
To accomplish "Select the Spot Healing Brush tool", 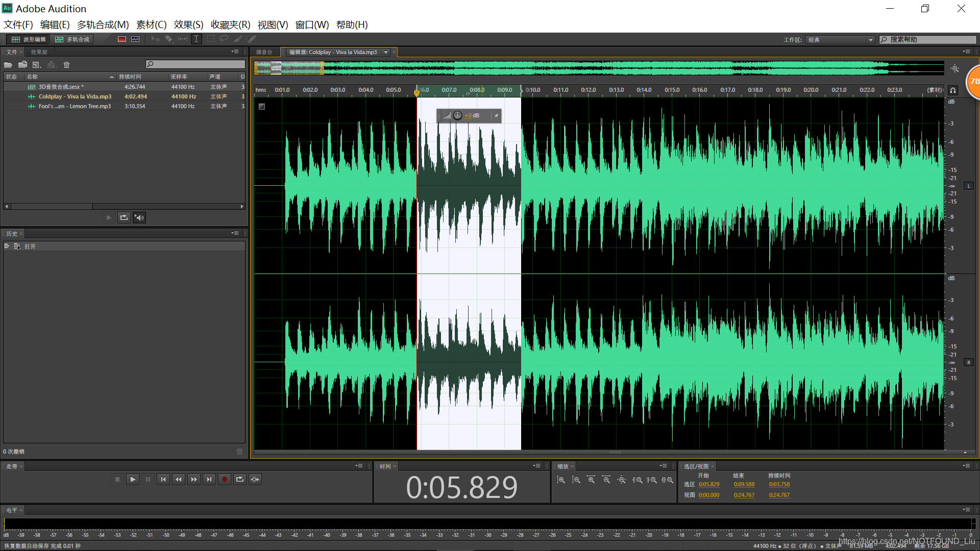I will coord(251,39).
